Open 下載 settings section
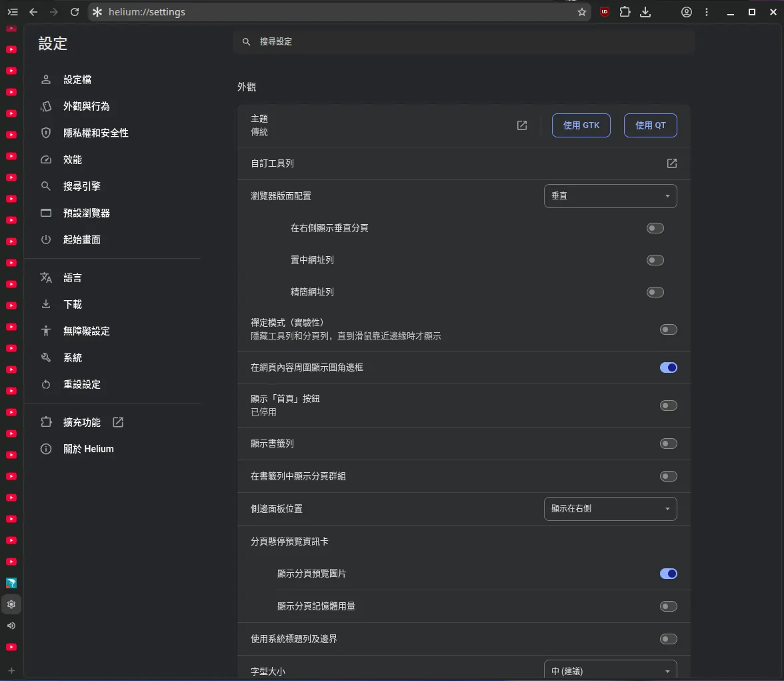 [x=73, y=304]
